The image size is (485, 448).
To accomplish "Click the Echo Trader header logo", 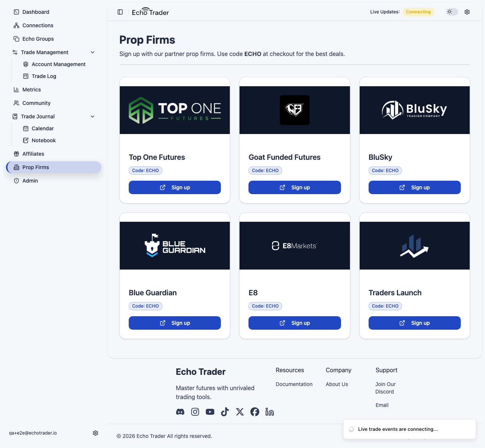I will click(x=150, y=12).
